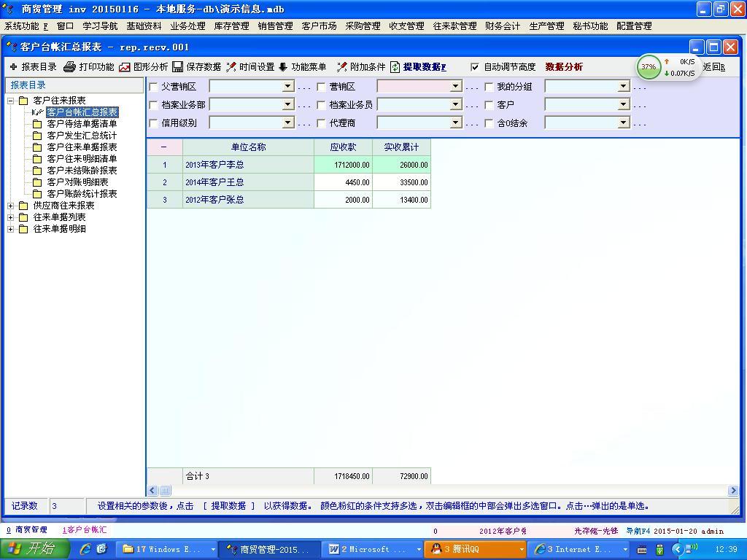Click the 数据分析 red link
Viewport: 747px width, 560px height.
pyautogui.click(x=564, y=67)
